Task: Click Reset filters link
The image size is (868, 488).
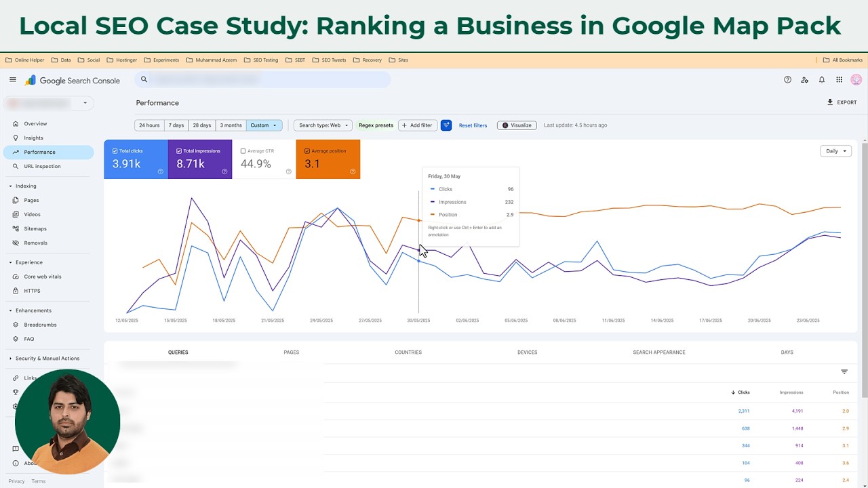Action: tap(473, 125)
